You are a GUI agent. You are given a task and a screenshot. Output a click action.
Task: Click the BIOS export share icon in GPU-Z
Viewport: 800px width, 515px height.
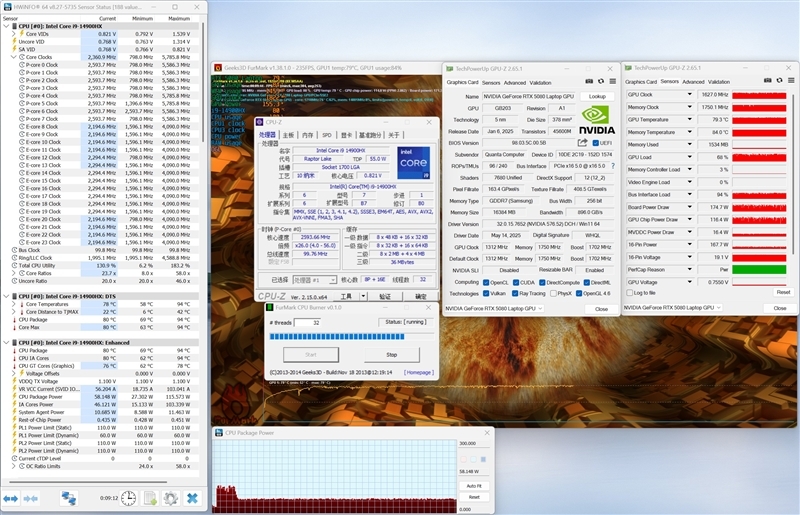(x=582, y=143)
